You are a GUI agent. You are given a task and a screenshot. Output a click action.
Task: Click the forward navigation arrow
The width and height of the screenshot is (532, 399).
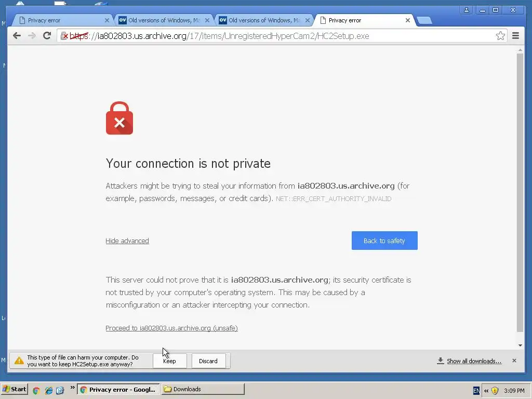(32, 36)
